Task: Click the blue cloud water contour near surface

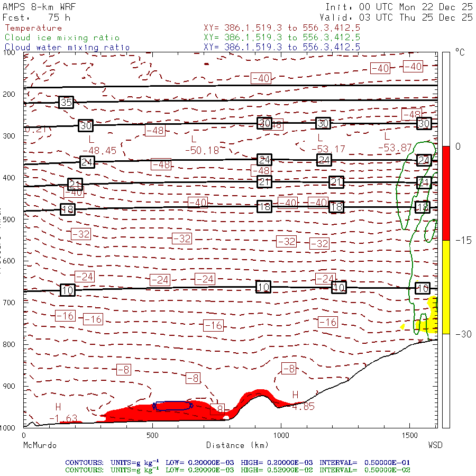Action: [173, 406]
